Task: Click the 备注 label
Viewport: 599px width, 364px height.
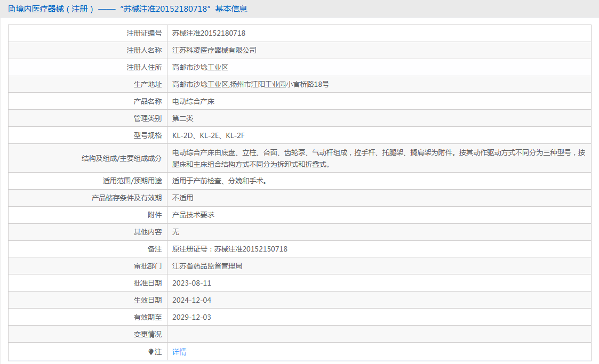Action: [155, 249]
